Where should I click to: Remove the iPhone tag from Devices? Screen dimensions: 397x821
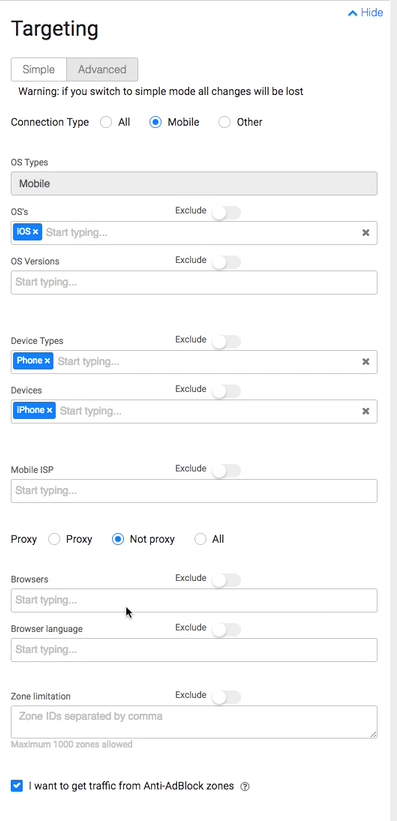click(x=49, y=410)
